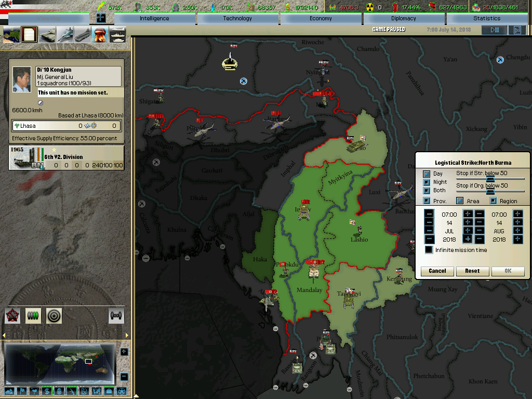This screenshot has height=399, width=532.
Task: Open the nuclear explosion icon in the toolbar
Action: (x=99, y=34)
